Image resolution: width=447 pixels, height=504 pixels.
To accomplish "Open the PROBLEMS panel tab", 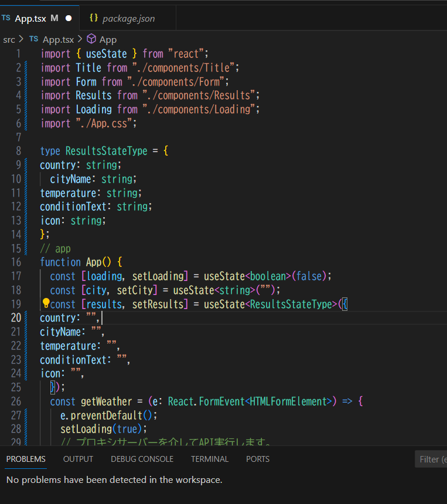I will [x=26, y=459].
